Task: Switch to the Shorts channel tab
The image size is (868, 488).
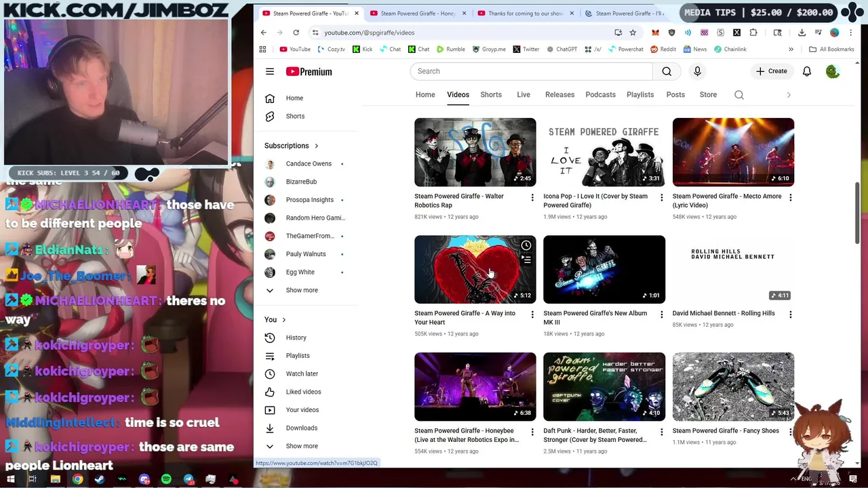Action: pos(491,95)
